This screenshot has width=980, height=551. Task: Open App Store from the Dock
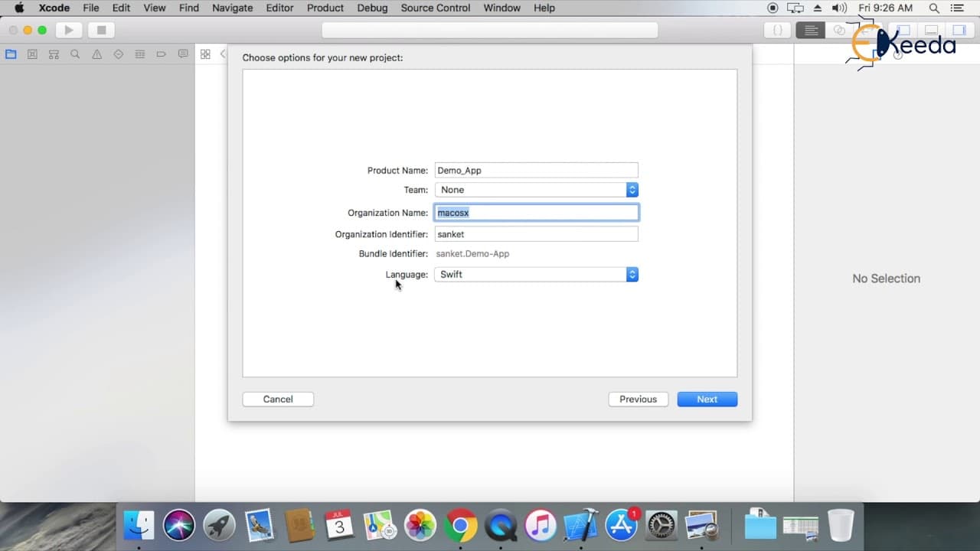click(622, 525)
